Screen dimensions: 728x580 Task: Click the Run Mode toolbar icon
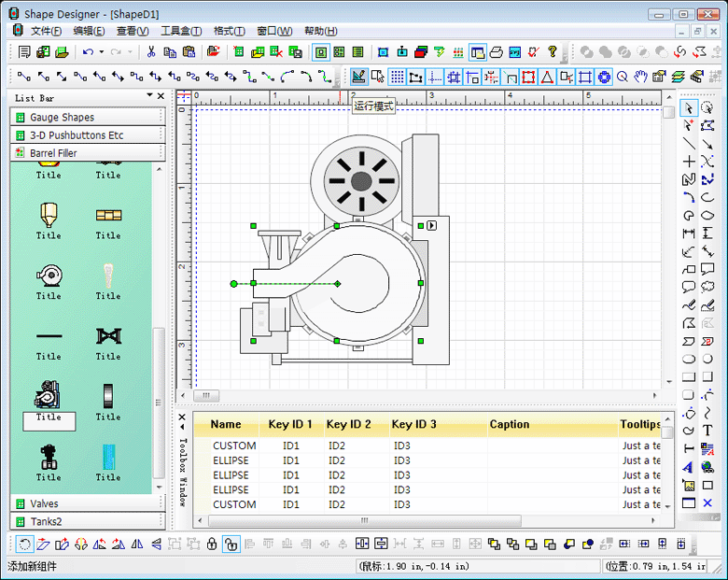point(358,77)
